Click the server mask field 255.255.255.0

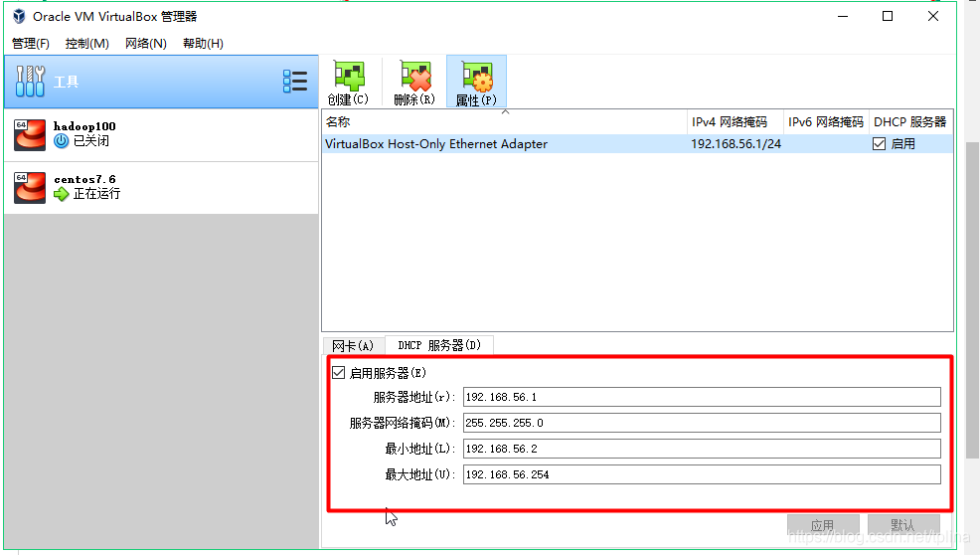pos(702,423)
